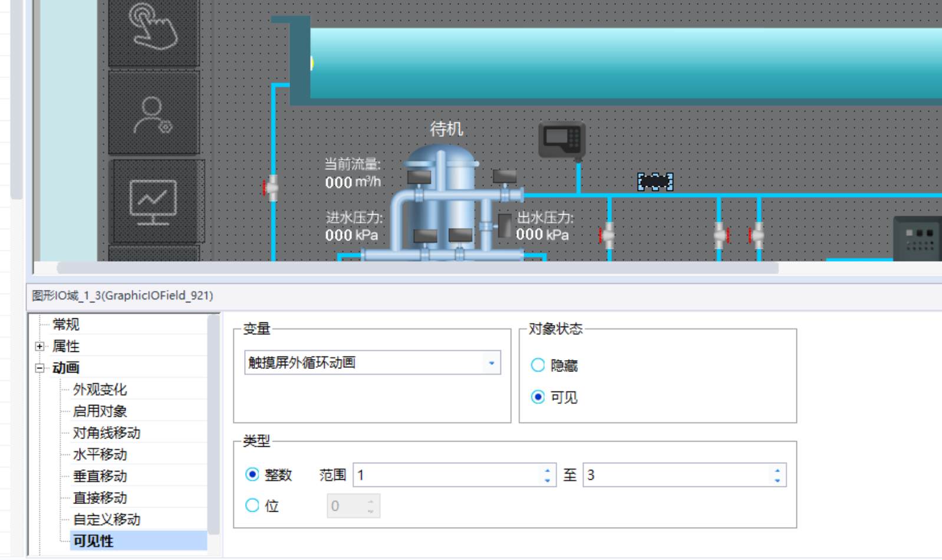
Task: Click the 图形IO域_1_3 object title
Action: pyautogui.click(x=123, y=295)
